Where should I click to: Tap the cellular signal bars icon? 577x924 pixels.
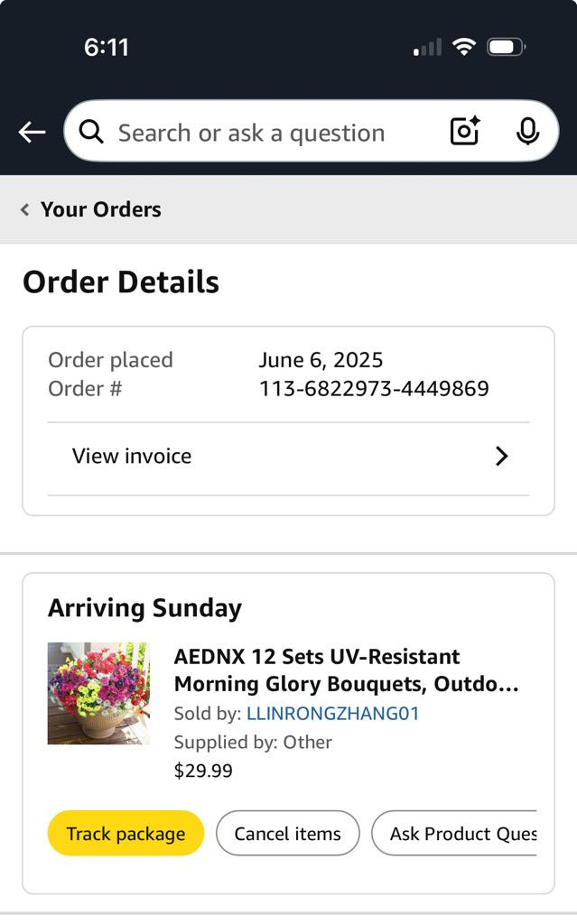[x=428, y=47]
